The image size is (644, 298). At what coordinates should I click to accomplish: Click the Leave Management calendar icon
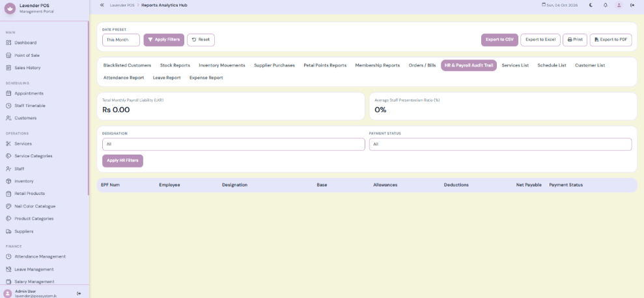[8, 269]
